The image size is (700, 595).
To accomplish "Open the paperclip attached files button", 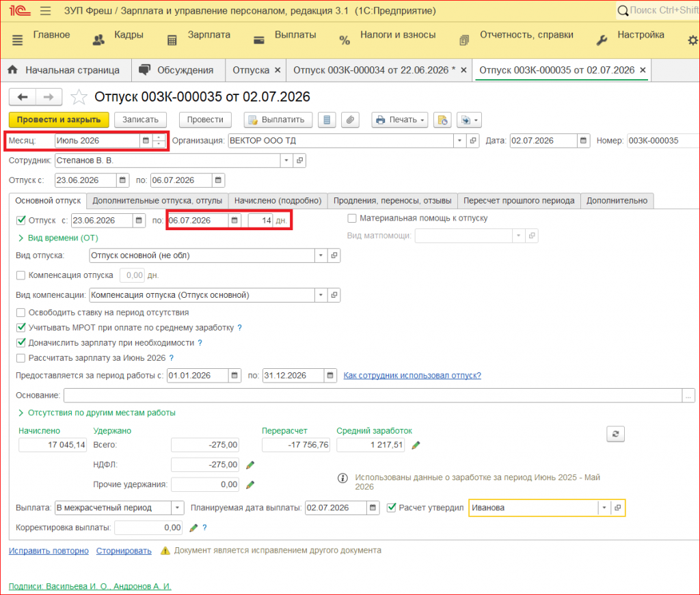I will click(x=350, y=120).
